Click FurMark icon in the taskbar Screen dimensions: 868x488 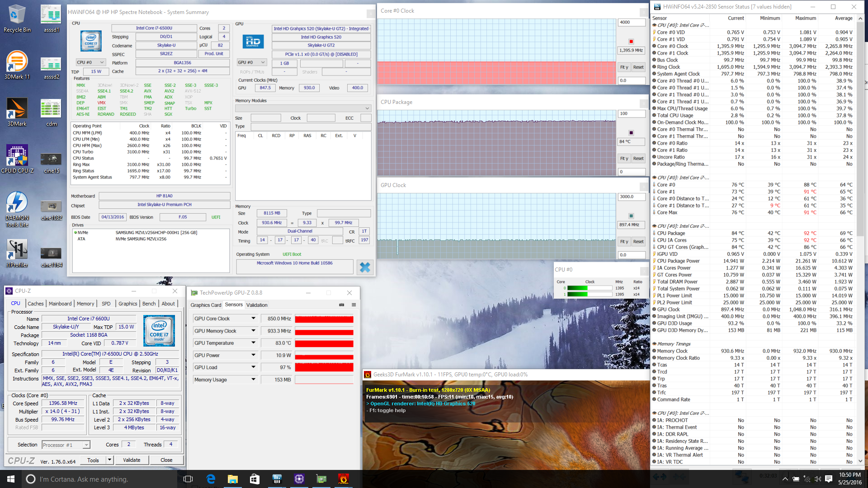[343, 479]
